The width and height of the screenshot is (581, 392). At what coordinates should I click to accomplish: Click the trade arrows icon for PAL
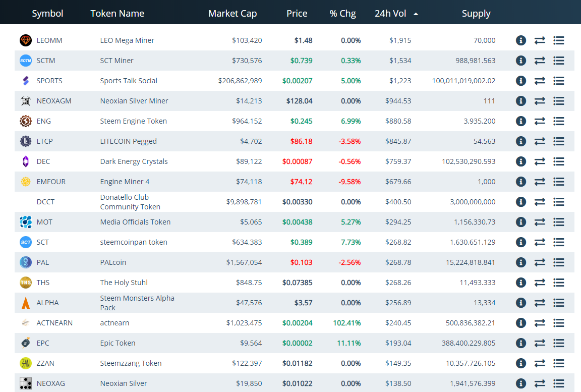point(540,262)
